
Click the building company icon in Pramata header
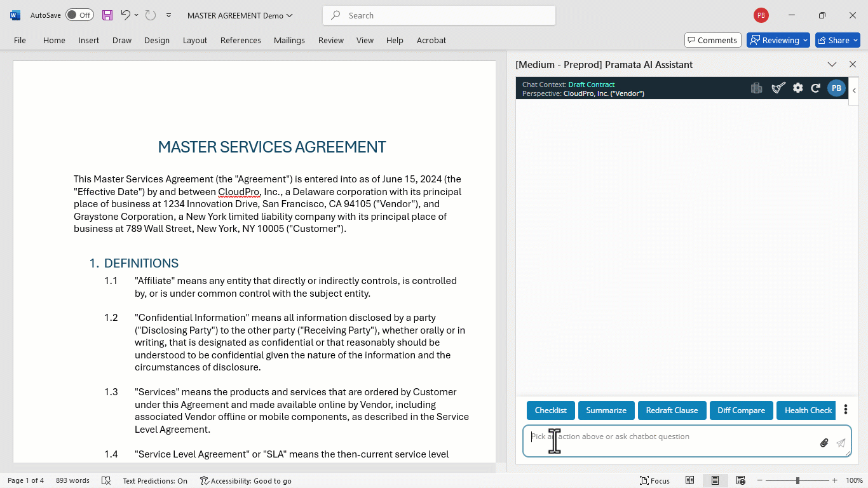pos(756,88)
